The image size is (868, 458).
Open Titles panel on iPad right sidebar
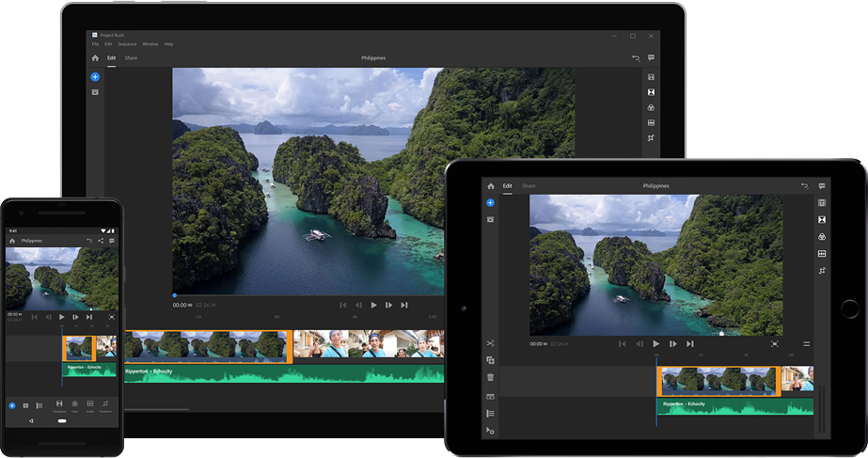coord(822,203)
